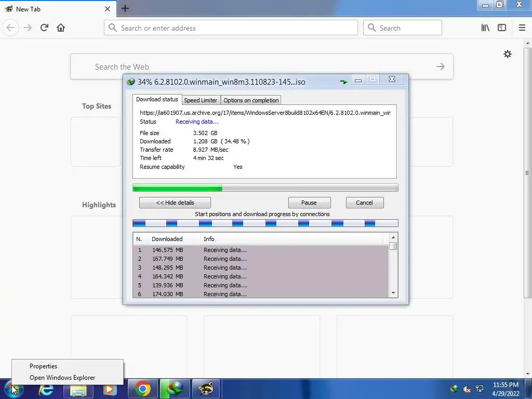This screenshot has width=532, height=399.
Task: Focus the Search the Web field
Action: click(262, 66)
